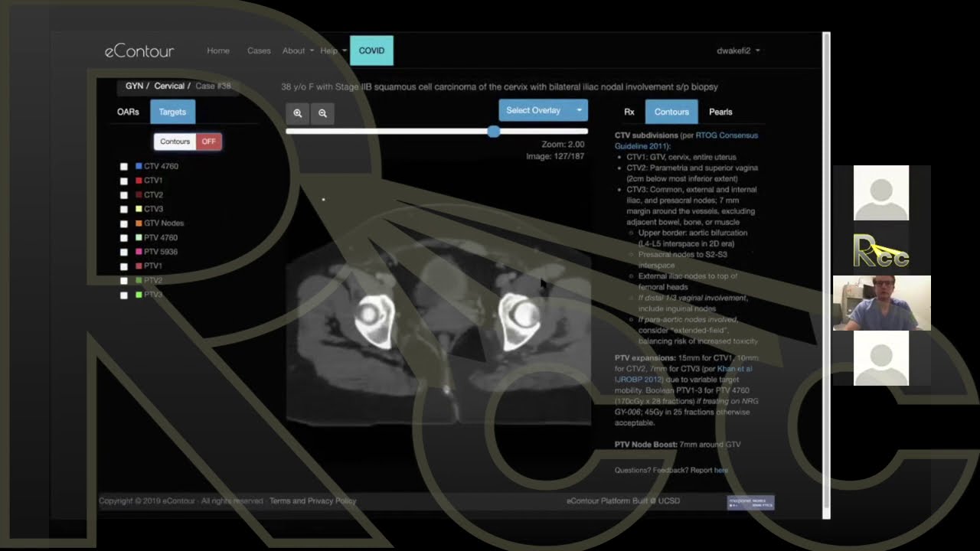980x551 pixels.
Task: Click the pink PTV 5936 color swatch
Action: pos(139,252)
